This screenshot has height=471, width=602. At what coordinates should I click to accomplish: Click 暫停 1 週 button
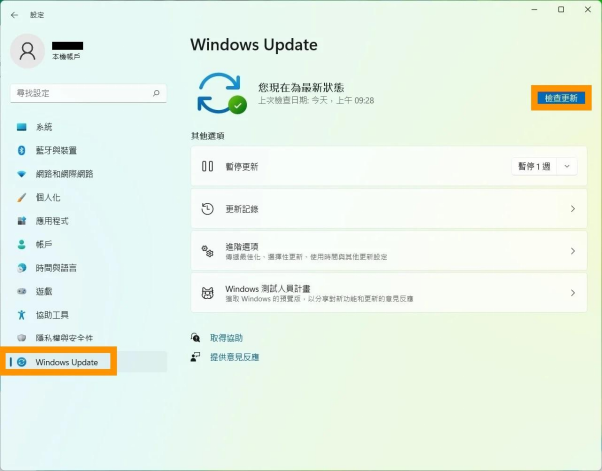534,166
